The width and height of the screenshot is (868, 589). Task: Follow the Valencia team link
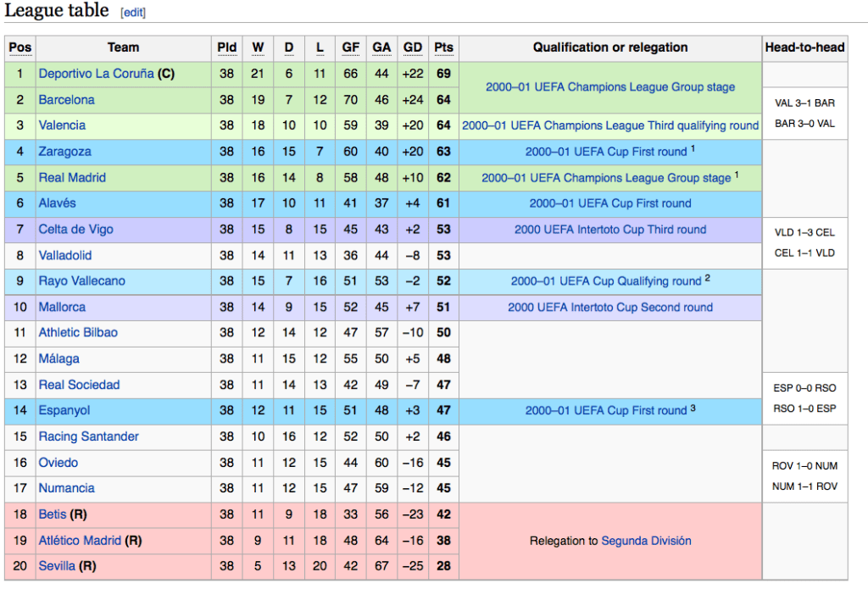point(62,125)
